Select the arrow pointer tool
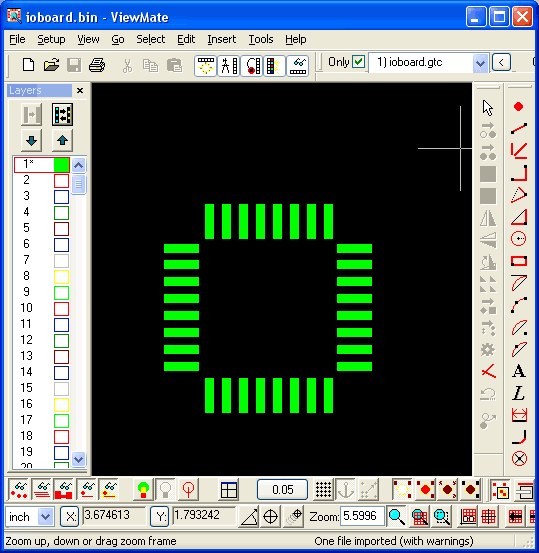Viewport: 539px width, 553px height. coord(488,108)
